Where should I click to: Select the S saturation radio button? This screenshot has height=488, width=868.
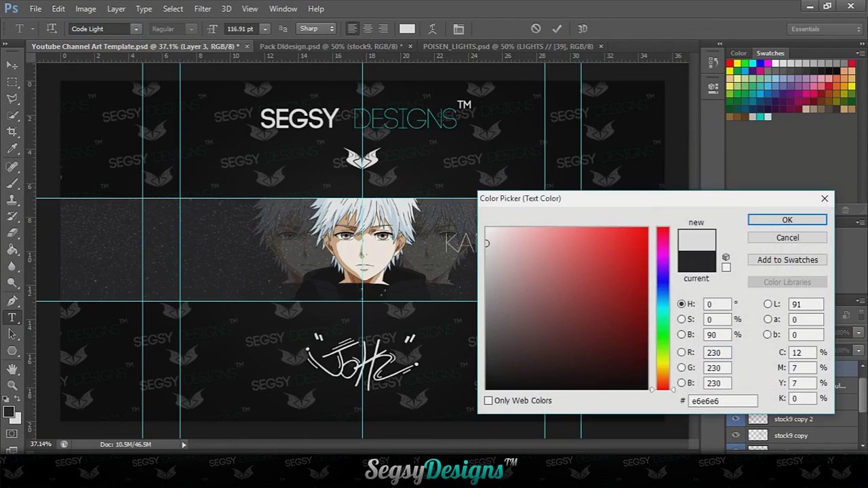[682, 319]
